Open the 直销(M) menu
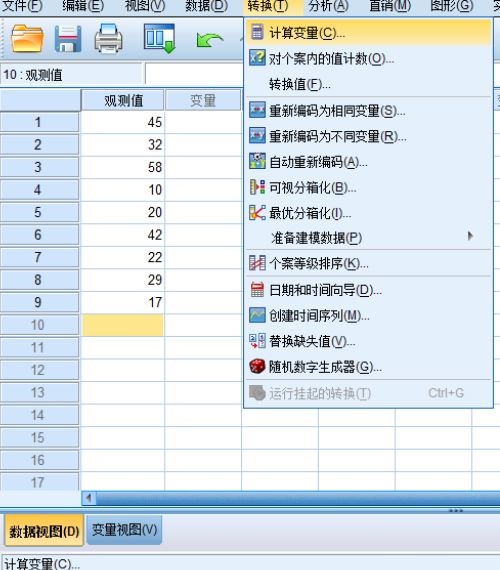The width and height of the screenshot is (500, 570). coord(390,6)
